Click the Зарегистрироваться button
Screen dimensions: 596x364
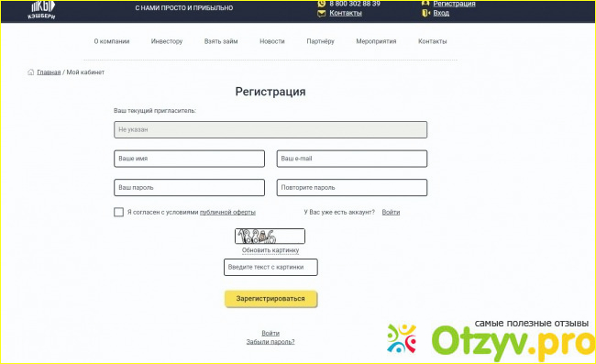coord(270,299)
